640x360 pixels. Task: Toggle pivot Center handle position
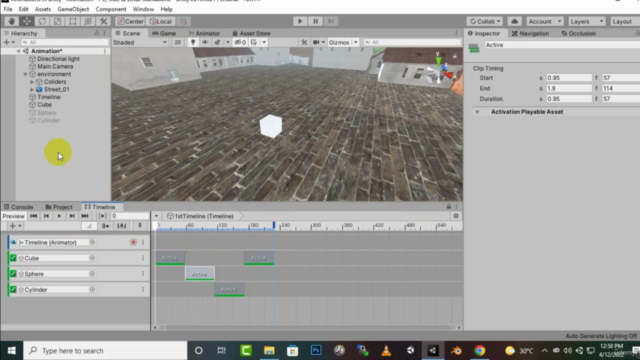click(130, 21)
